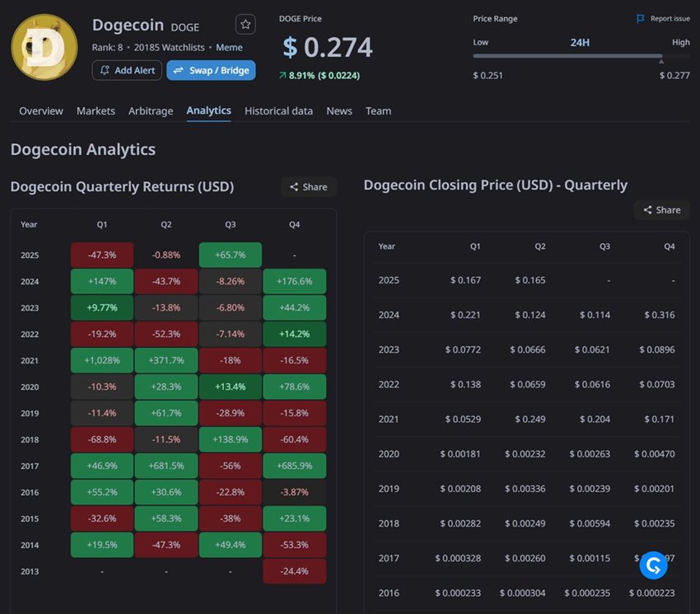Click the 2025 Q3 return cell +65.7%

[231, 255]
